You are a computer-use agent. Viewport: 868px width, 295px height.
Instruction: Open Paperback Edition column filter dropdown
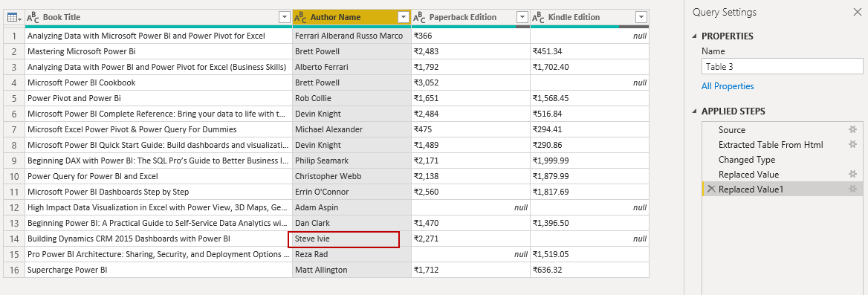click(x=522, y=18)
